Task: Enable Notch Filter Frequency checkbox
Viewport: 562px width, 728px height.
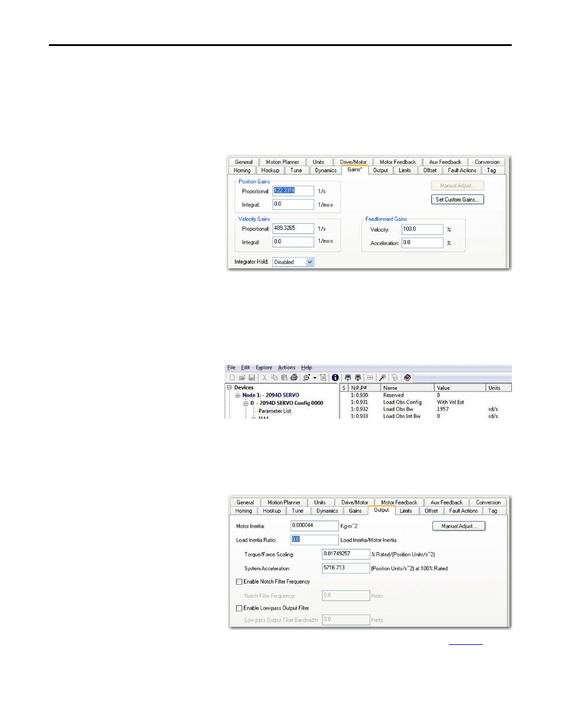Action: [239, 582]
